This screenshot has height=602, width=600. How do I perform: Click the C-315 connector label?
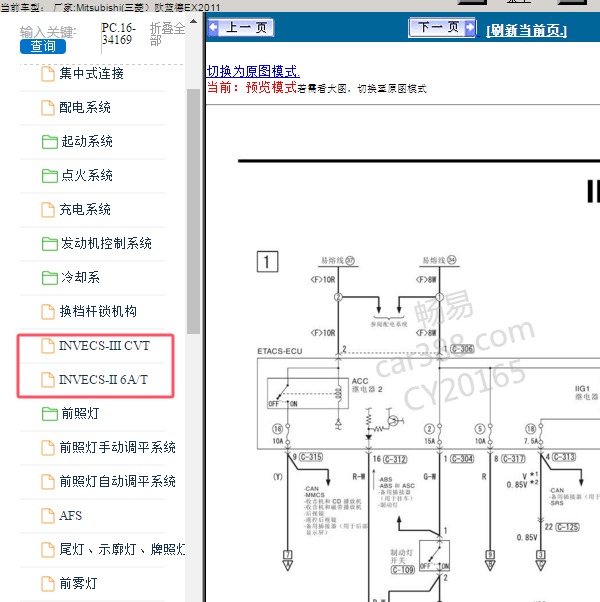[x=311, y=457]
